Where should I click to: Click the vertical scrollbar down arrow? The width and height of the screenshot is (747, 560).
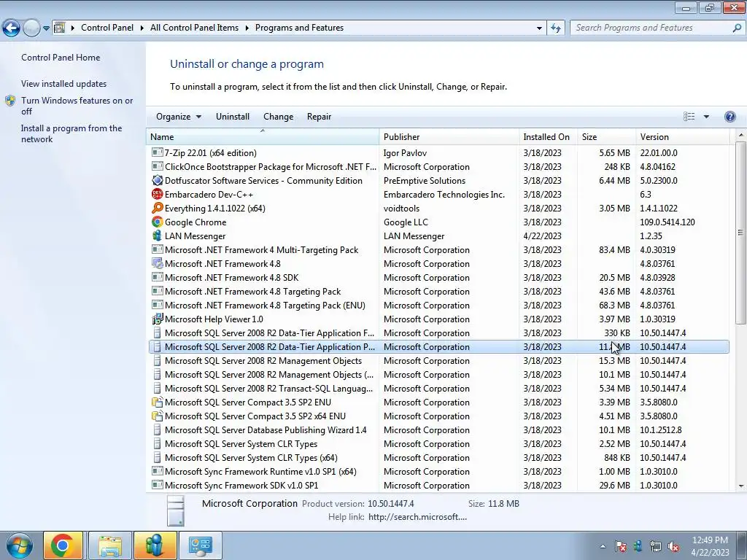741,486
